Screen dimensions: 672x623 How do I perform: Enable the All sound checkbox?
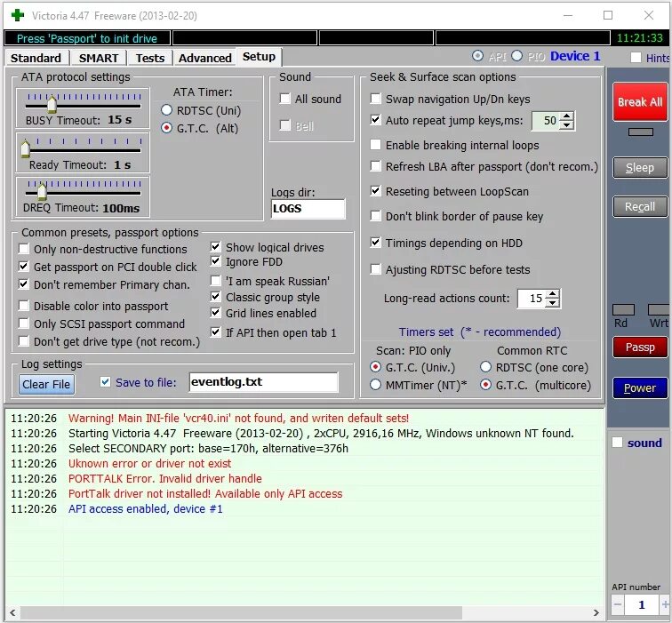tap(285, 99)
